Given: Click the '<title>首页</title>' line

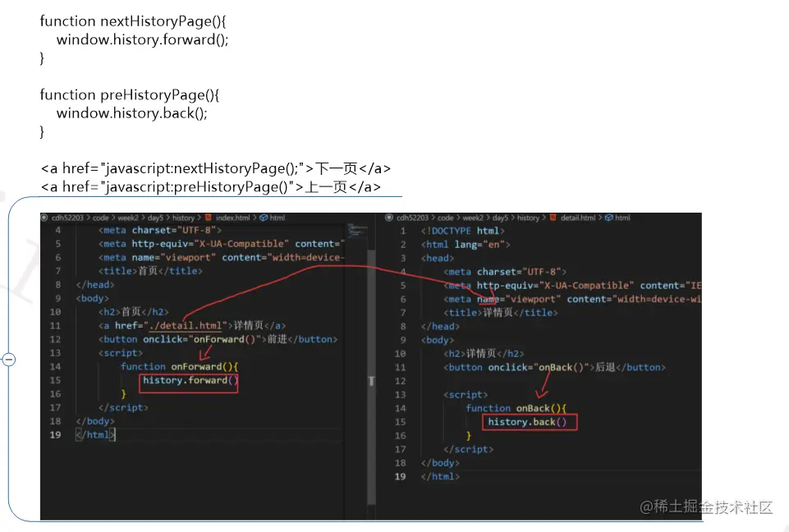Looking at the screenshot, I should 150,271.
